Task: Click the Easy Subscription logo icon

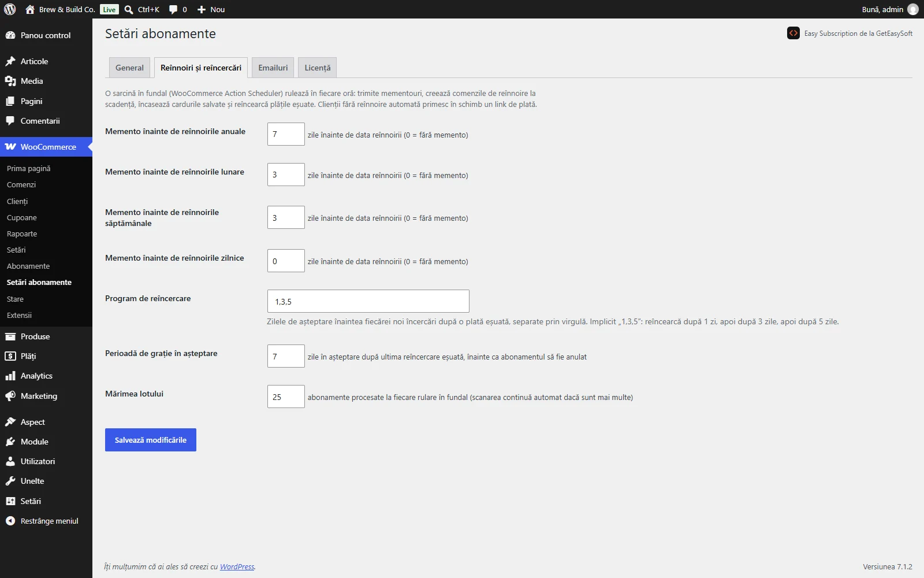Action: pos(793,33)
